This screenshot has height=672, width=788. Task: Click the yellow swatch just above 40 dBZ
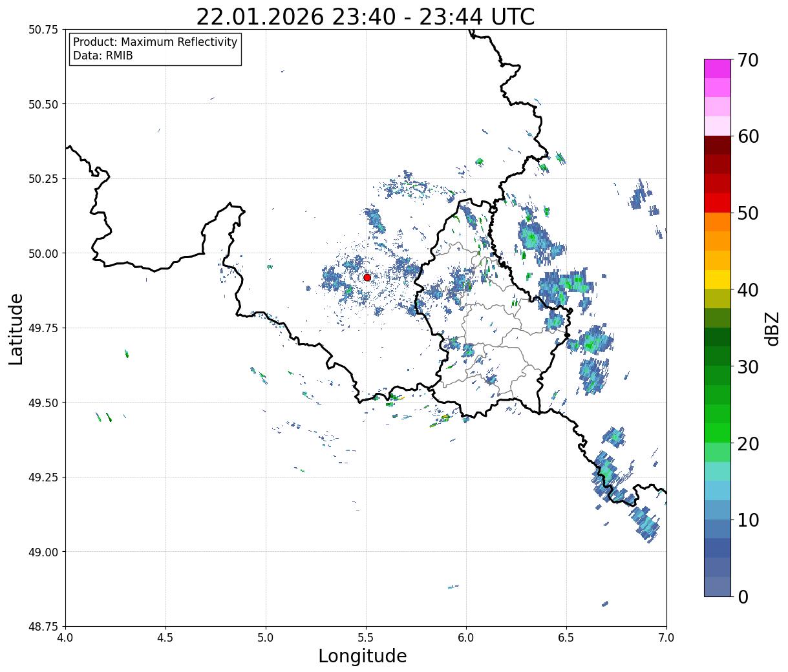tap(718, 280)
